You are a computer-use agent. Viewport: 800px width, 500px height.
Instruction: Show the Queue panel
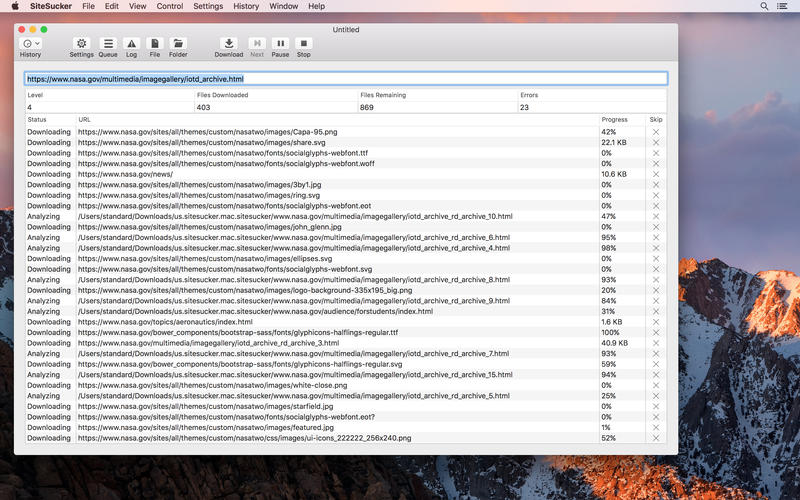coord(107,44)
